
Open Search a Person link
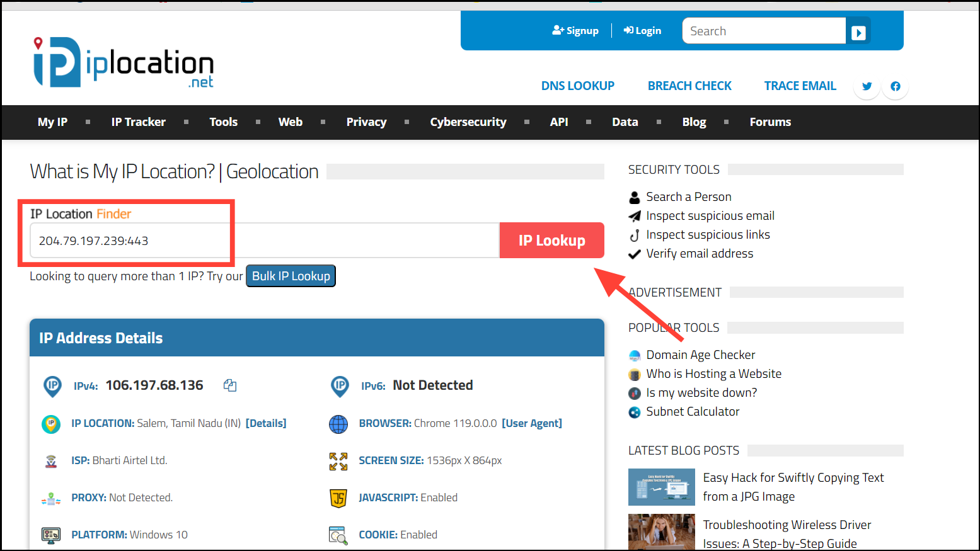pyautogui.click(x=689, y=197)
